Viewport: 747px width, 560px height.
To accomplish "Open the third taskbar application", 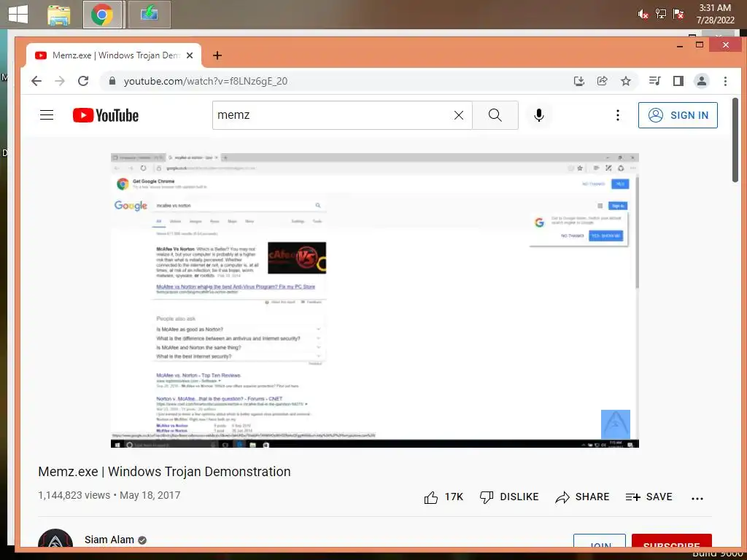I will tap(149, 15).
